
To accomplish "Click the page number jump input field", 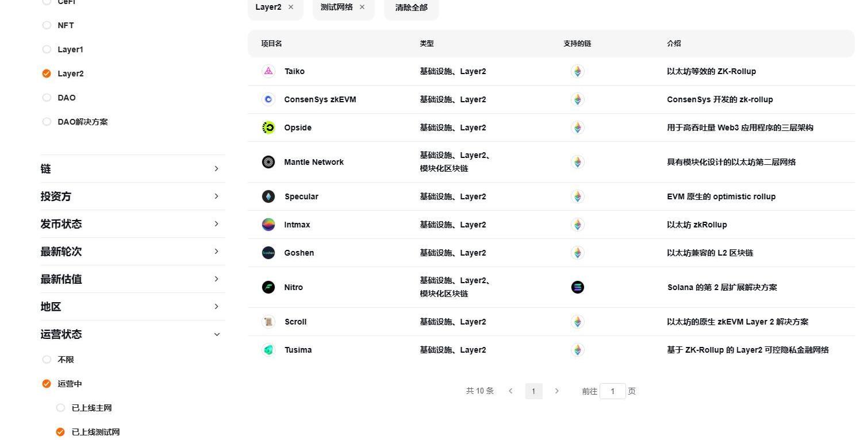I will (613, 391).
